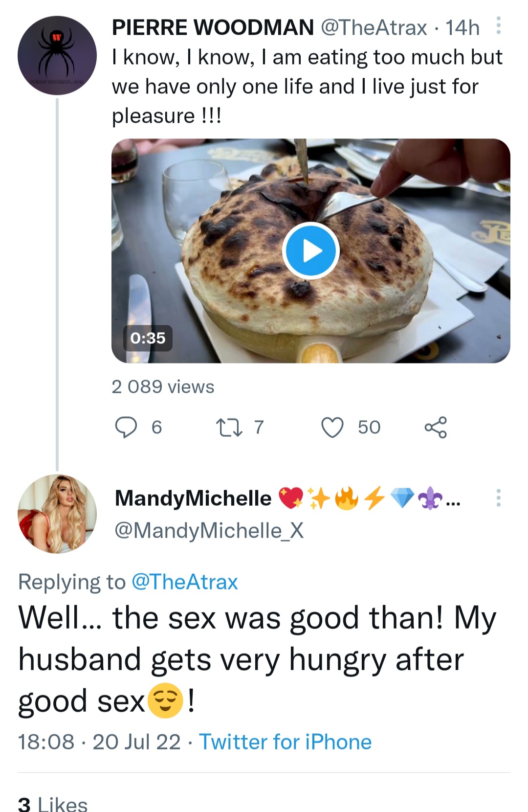Like the tweet with heart icon
This screenshot has width=528, height=812.
coord(332,427)
